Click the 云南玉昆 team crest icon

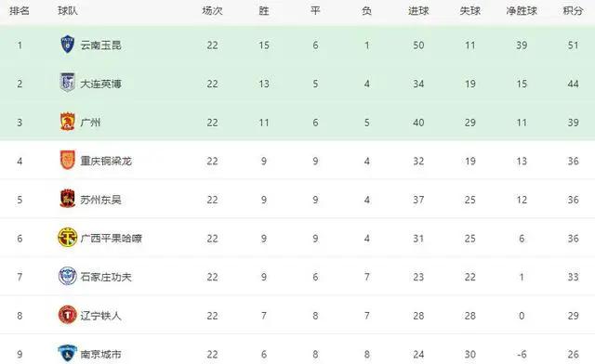coord(68,45)
